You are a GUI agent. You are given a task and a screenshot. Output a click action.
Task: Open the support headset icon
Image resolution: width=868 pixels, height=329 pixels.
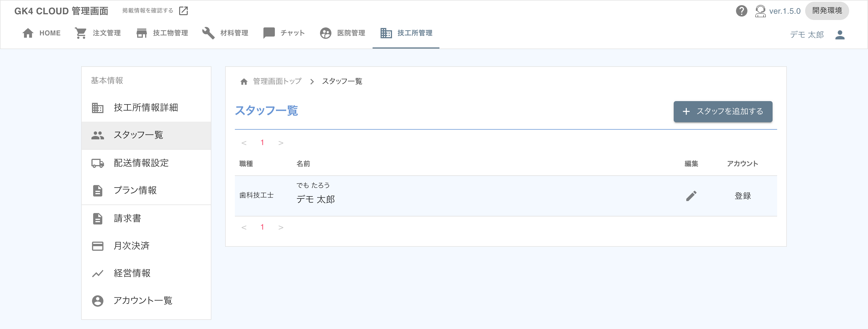click(x=760, y=11)
